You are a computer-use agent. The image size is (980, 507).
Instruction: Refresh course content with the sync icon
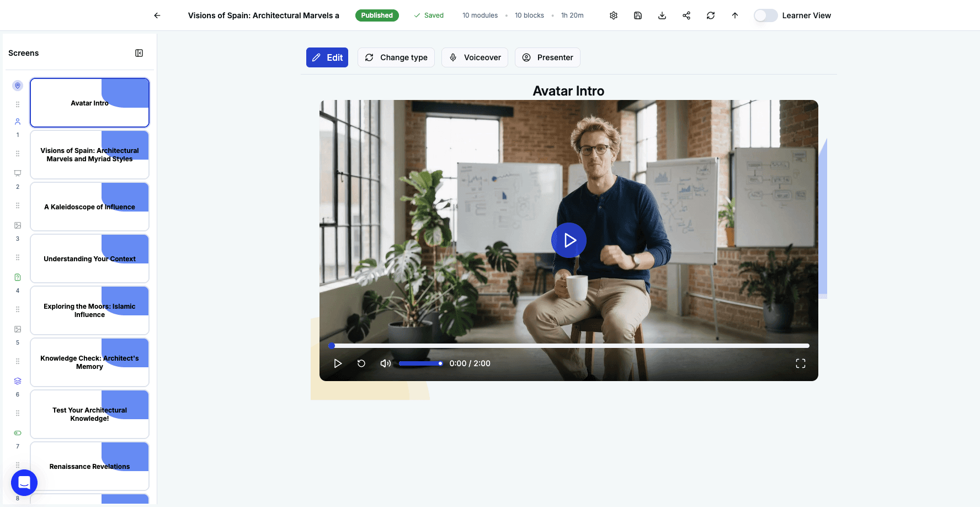[x=711, y=15]
